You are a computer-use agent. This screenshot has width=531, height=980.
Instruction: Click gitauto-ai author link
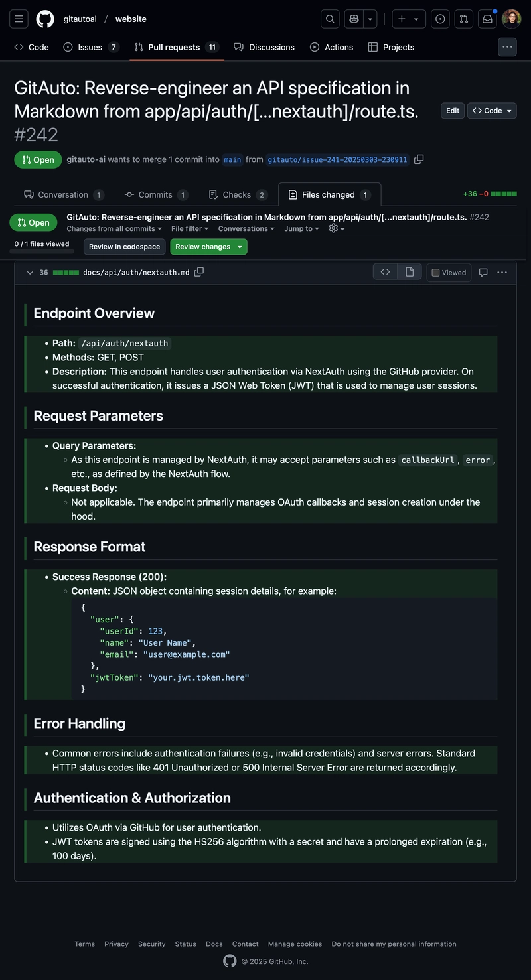click(86, 159)
